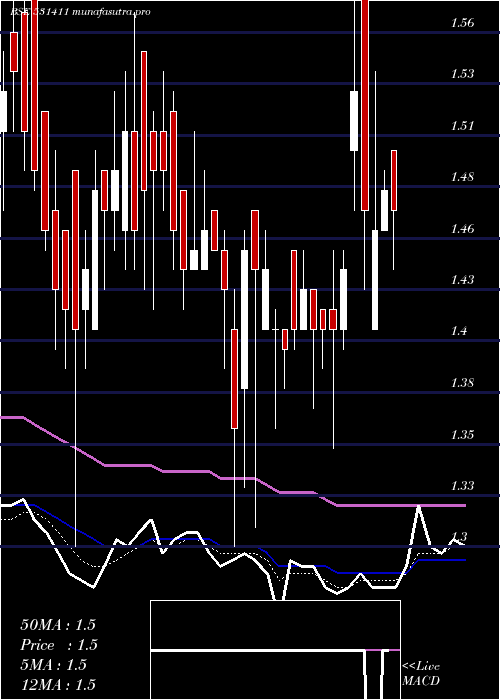This screenshot has height=700, width=500.
Task: Click the 1.3 price axis label
Action: coord(459,537)
